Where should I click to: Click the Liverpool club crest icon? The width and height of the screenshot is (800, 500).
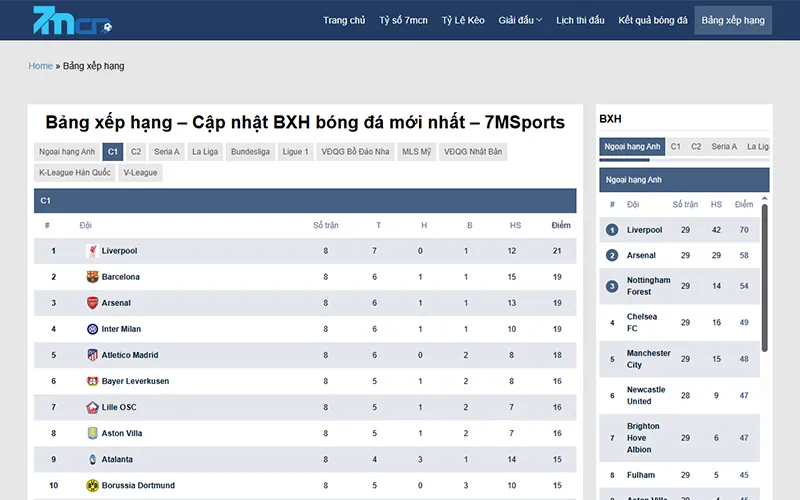[92, 251]
